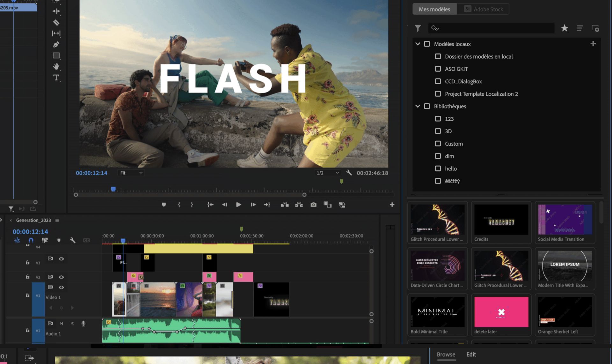612x364 pixels.
Task: Click the Export Frame camera icon
Action: click(x=312, y=205)
